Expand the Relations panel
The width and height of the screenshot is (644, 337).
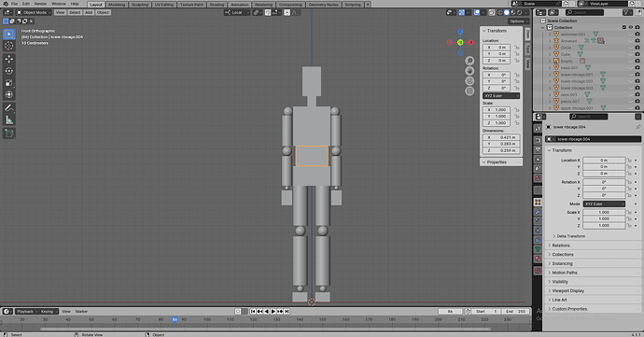pyautogui.click(x=561, y=246)
